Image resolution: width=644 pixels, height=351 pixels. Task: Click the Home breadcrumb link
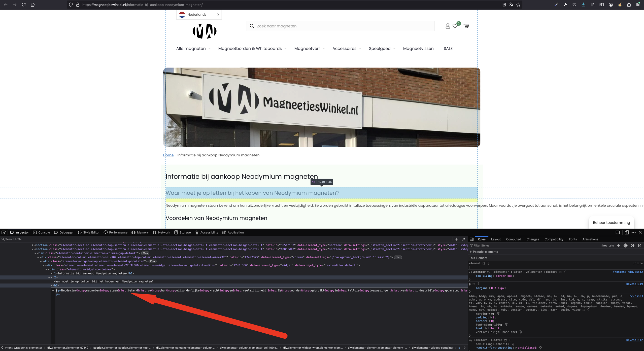tap(168, 155)
